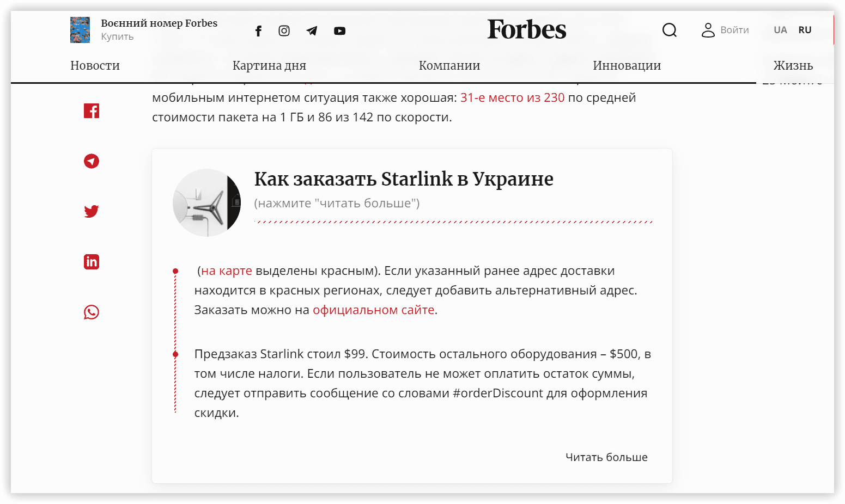Open the Новости menu section
Screen dimensions: 845x504
[95, 65]
